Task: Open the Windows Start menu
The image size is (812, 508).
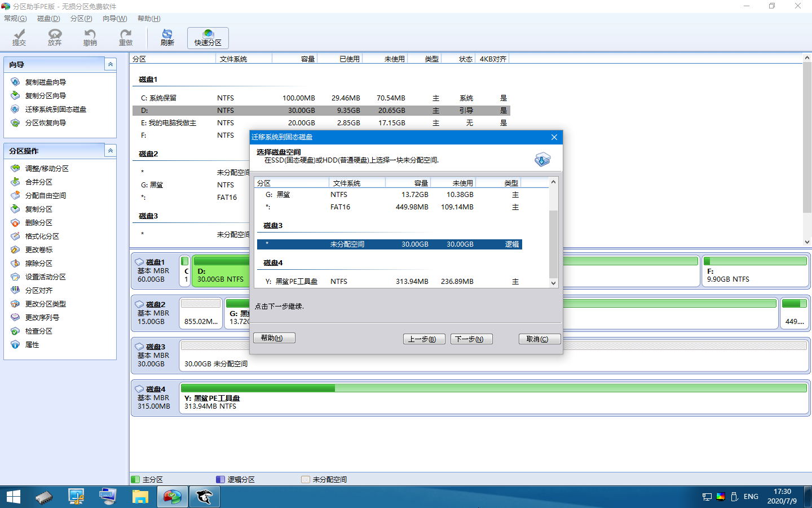Action: coord(13,497)
